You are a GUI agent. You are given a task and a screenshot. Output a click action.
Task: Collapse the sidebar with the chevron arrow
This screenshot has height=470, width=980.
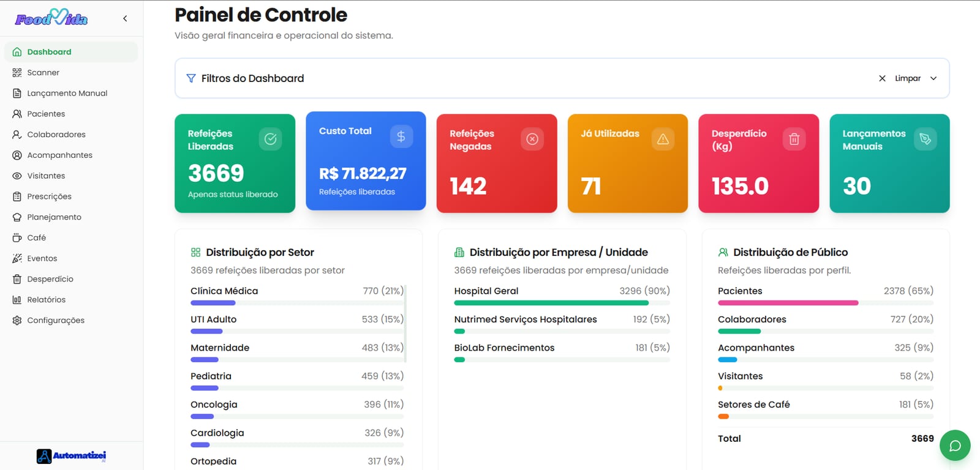click(x=125, y=18)
